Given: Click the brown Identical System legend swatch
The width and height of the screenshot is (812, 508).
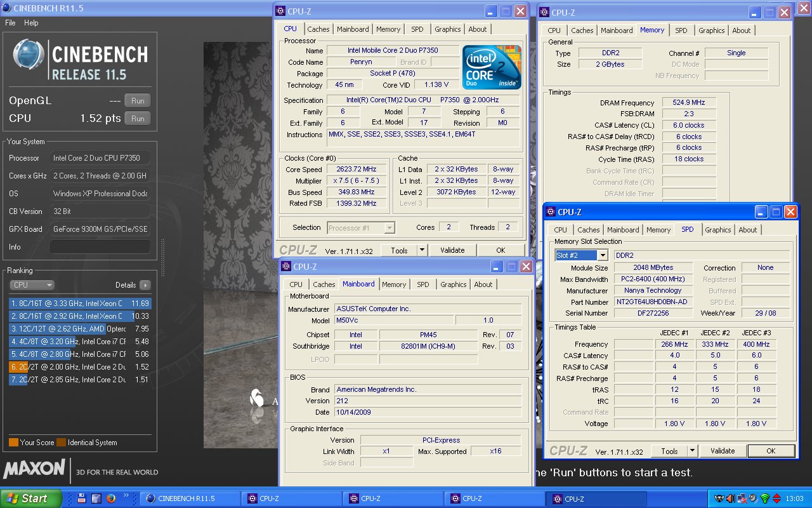Looking at the screenshot, I should pos(61,443).
